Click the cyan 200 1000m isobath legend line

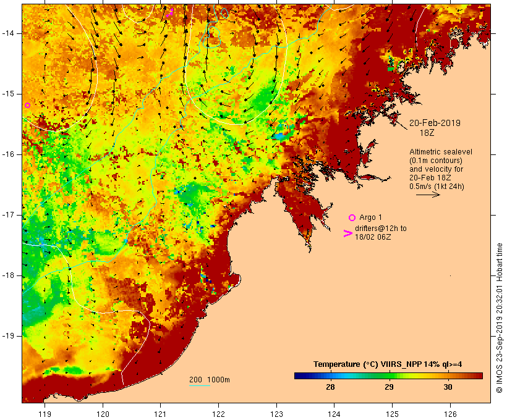(x=200, y=385)
